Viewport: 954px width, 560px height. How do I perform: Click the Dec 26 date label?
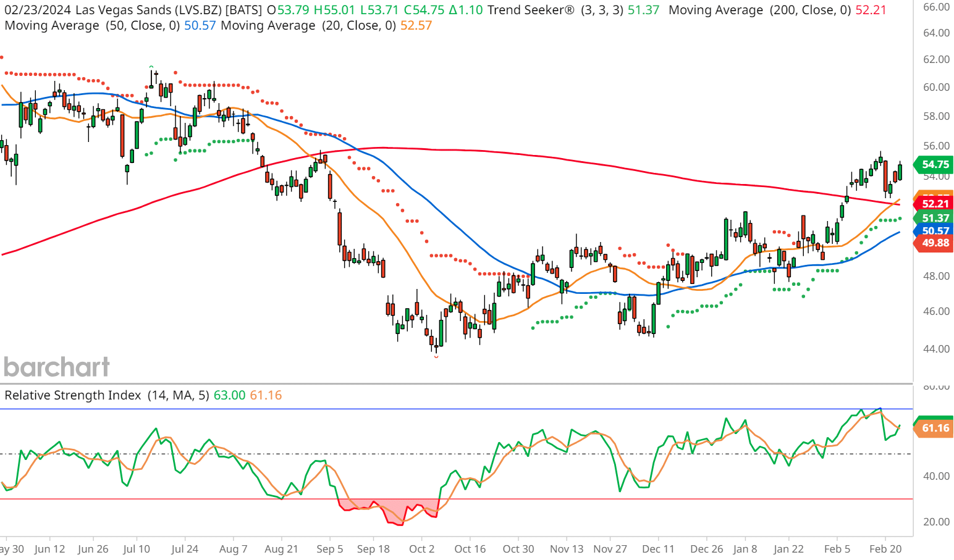(x=706, y=549)
